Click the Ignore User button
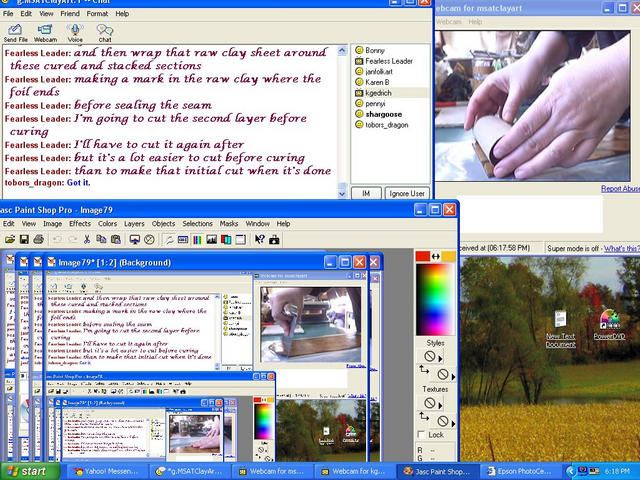 407,193
